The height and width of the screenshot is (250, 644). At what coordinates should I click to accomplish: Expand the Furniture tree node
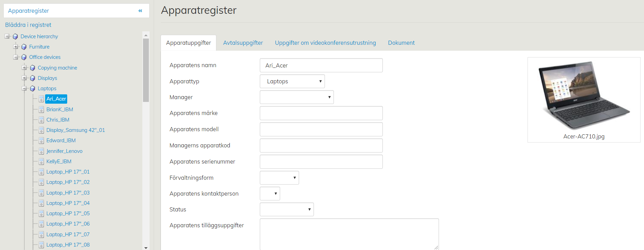coord(16,47)
